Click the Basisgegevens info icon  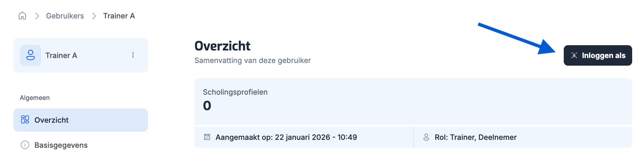coord(25,145)
